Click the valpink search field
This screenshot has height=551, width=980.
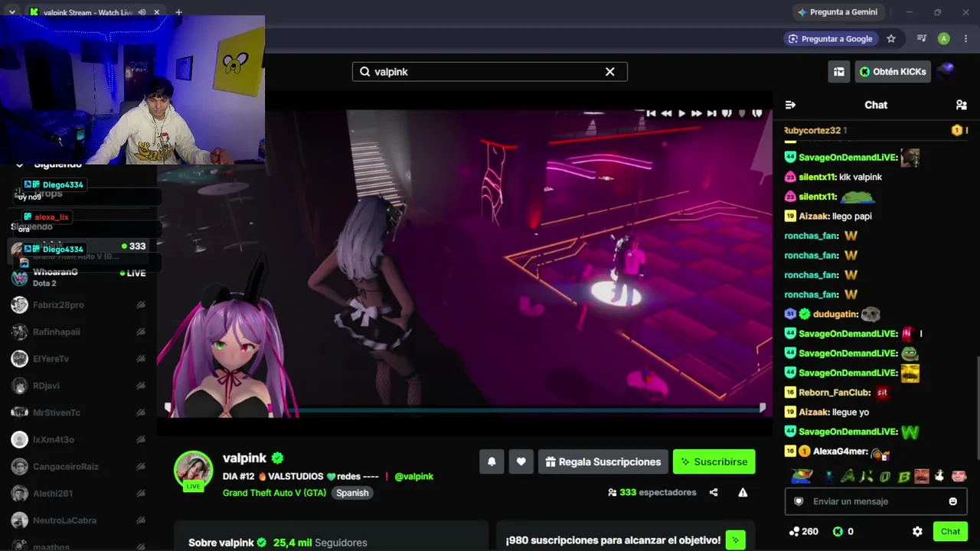pyautogui.click(x=490, y=72)
